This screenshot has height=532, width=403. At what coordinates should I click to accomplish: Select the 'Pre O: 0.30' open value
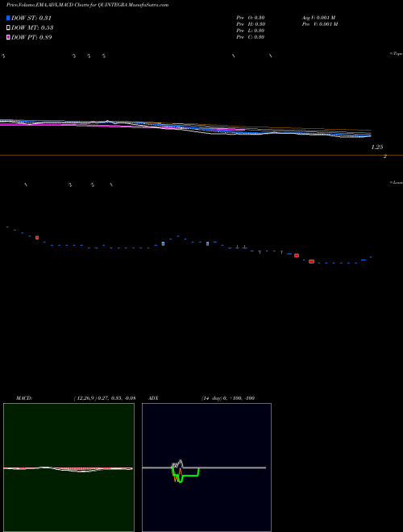coord(251,18)
